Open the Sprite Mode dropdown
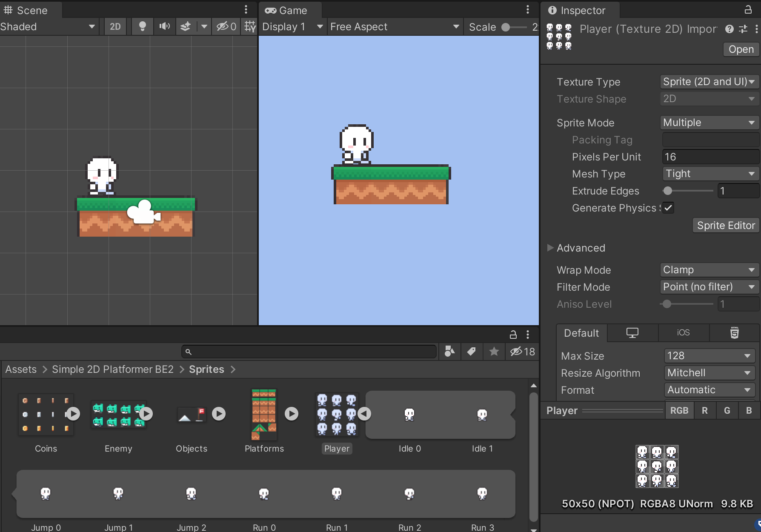Image resolution: width=761 pixels, height=532 pixels. click(709, 123)
